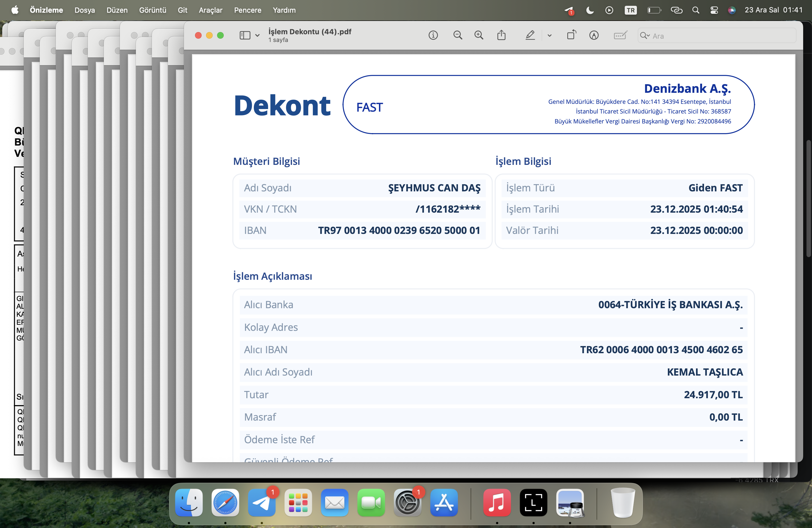Open Mail from the Dock
The image size is (812, 528).
[x=335, y=502]
